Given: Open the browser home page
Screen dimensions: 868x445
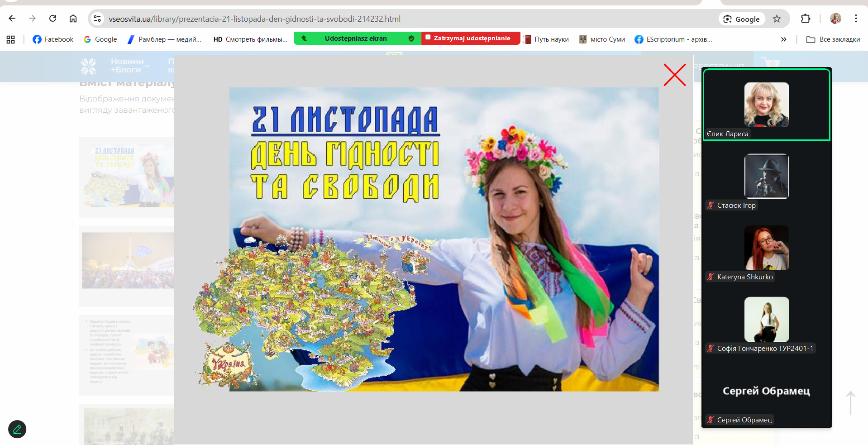Looking at the screenshot, I should click(x=73, y=19).
